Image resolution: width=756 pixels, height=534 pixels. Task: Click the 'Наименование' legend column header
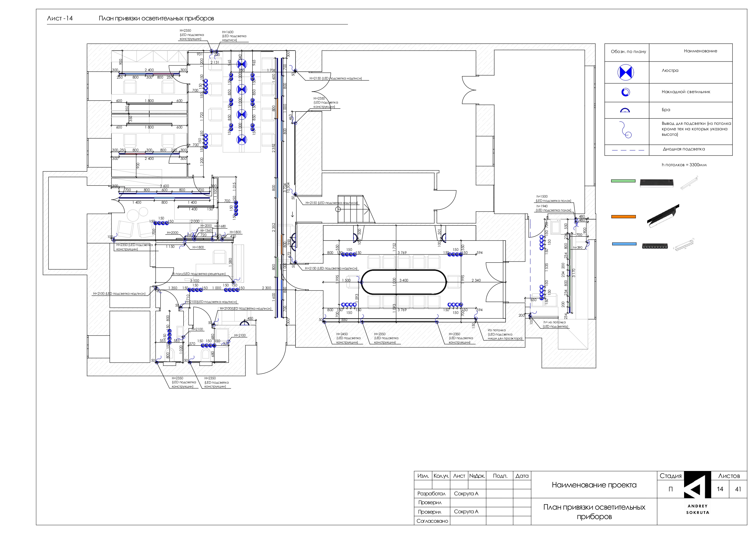[700, 51]
